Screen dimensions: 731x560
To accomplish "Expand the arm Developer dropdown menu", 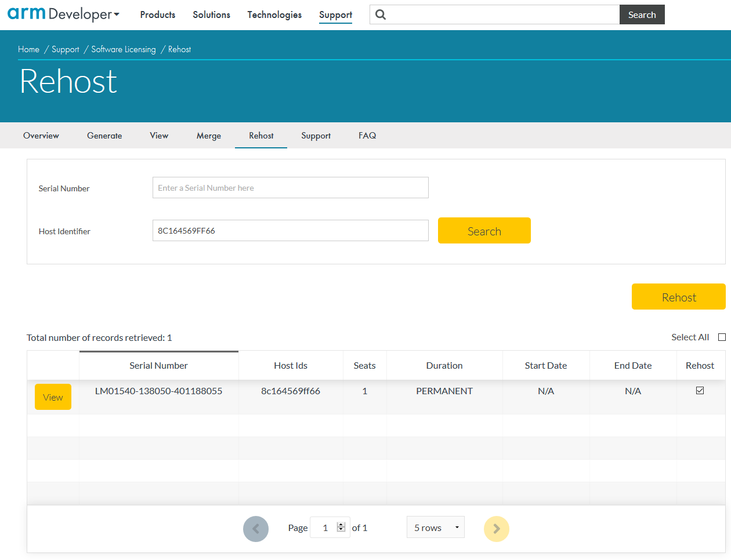I will (x=116, y=16).
